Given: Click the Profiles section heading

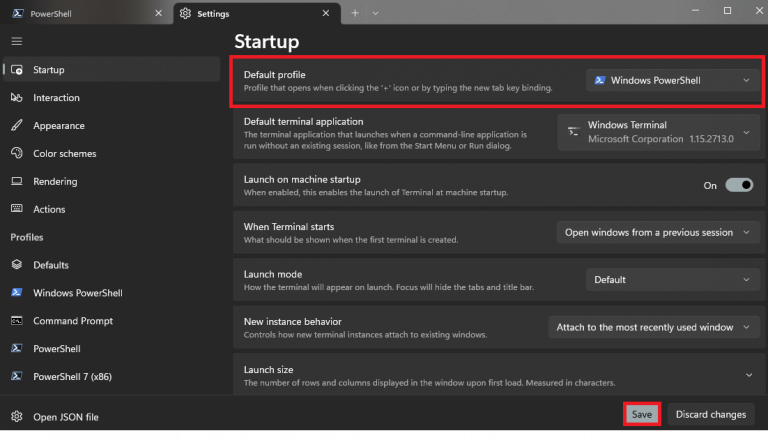Looking at the screenshot, I should 27,237.
